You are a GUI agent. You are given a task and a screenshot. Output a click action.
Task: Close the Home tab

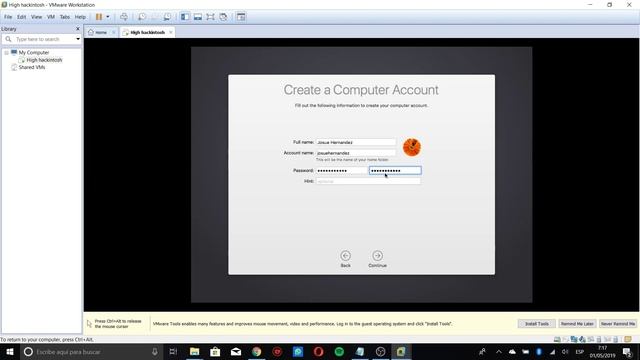click(114, 32)
